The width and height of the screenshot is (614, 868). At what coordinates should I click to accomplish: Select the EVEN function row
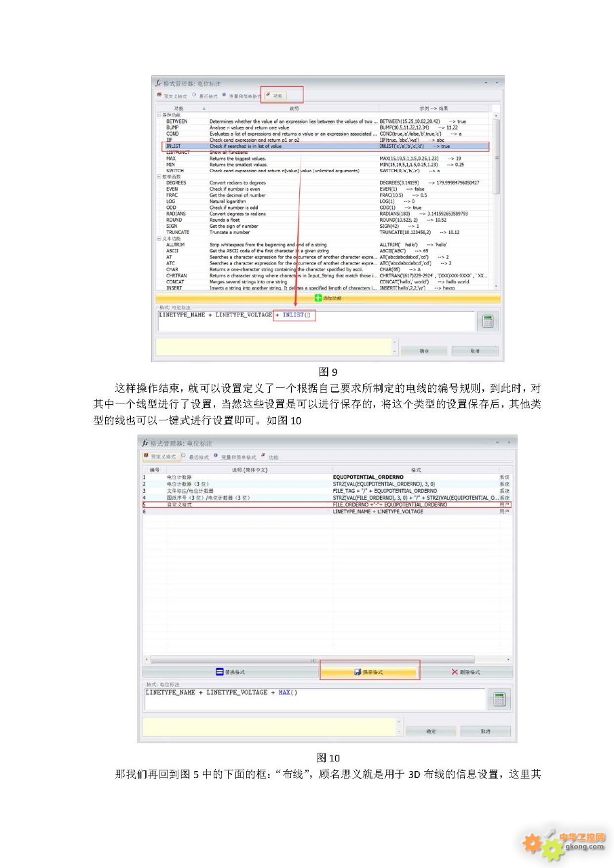coord(327,189)
